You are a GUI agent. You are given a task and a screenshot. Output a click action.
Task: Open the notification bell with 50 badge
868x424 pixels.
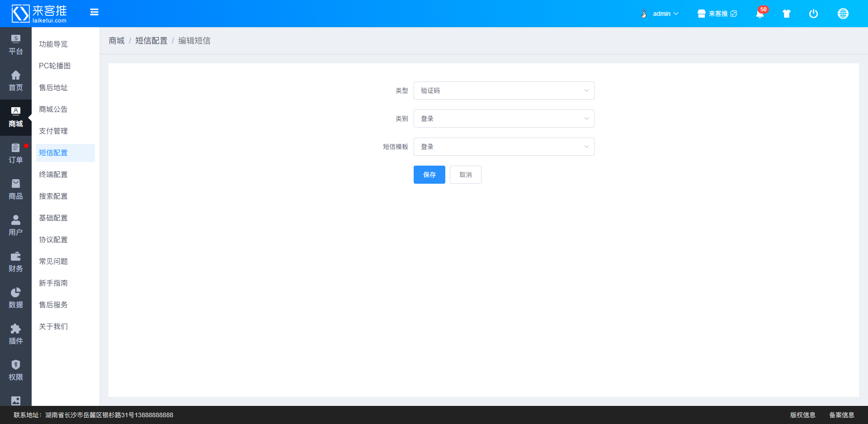[761, 13]
